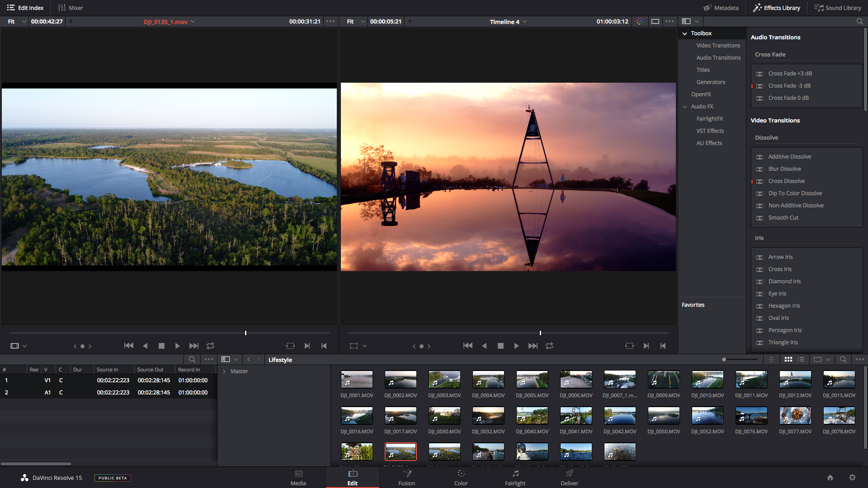868x488 pixels.
Task: Switch to the Deliver page
Action: pyautogui.click(x=570, y=478)
